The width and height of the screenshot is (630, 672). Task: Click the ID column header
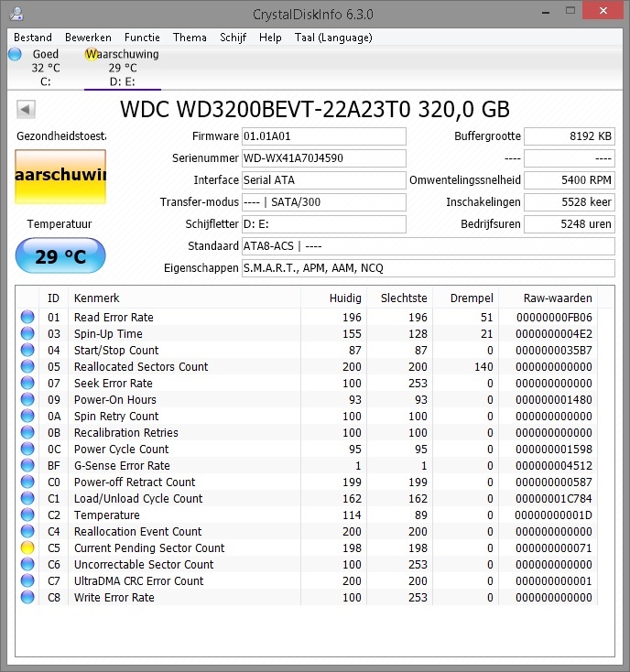(54, 298)
